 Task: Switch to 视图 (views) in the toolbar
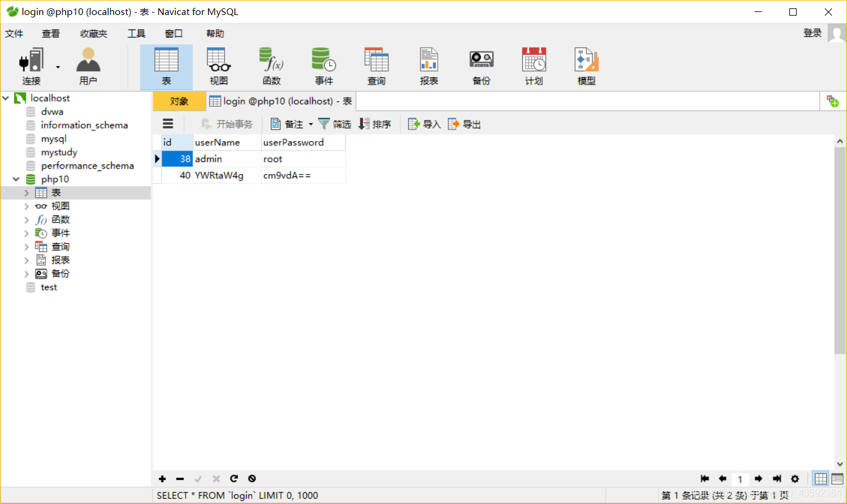pyautogui.click(x=218, y=65)
